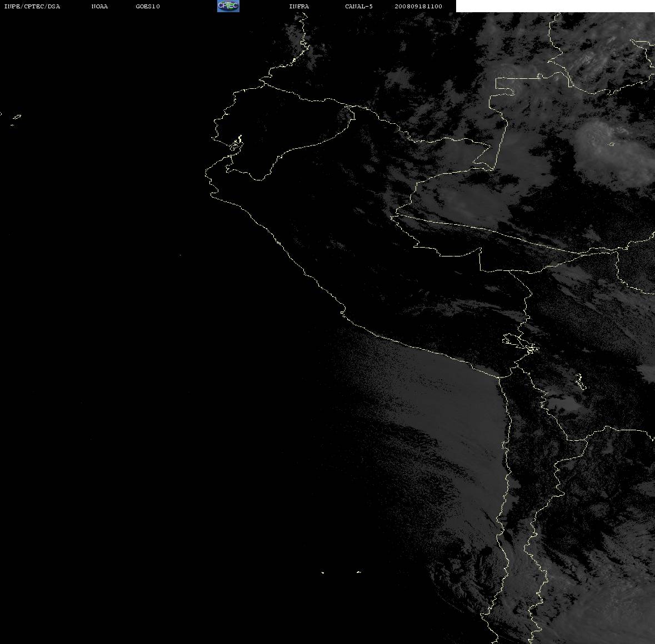Click the small outlined shape inside bright cloud
Screen dimensions: 655x644
point(611,144)
